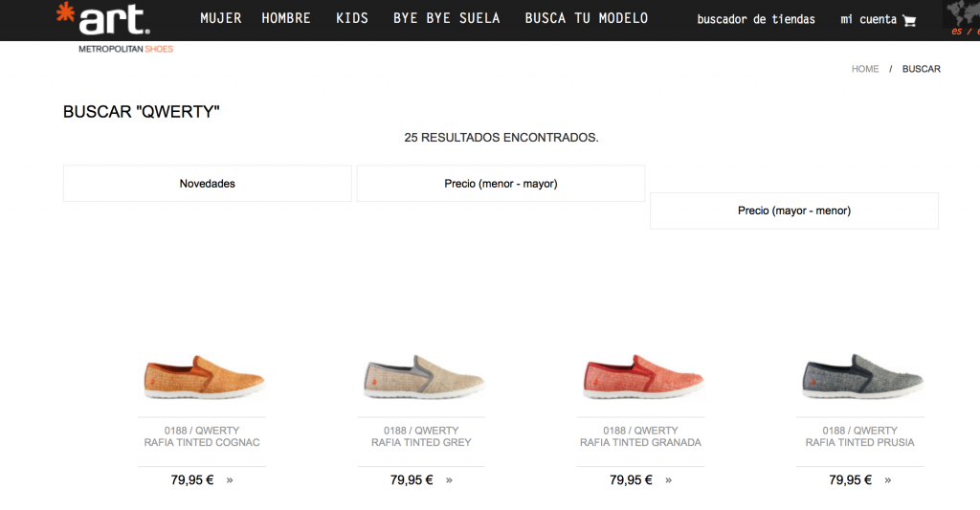Go to mi cuenta
Screen dimensions: 980x510
868,19
